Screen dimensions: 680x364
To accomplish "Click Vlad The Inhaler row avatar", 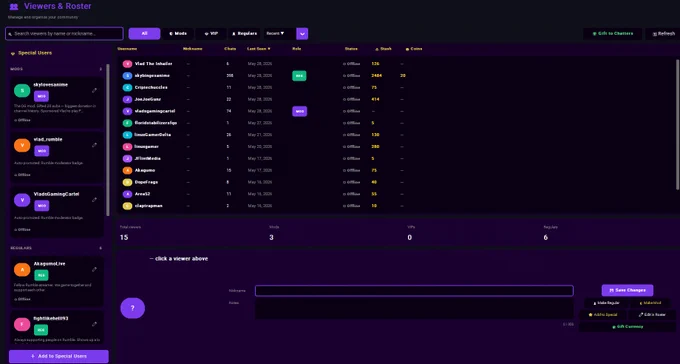I will tap(127, 64).
